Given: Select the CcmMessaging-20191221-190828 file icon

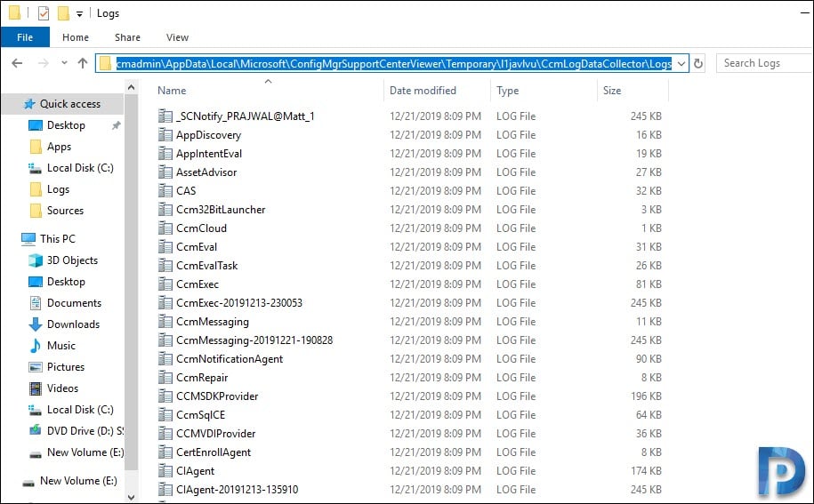Looking at the screenshot, I should click(165, 340).
